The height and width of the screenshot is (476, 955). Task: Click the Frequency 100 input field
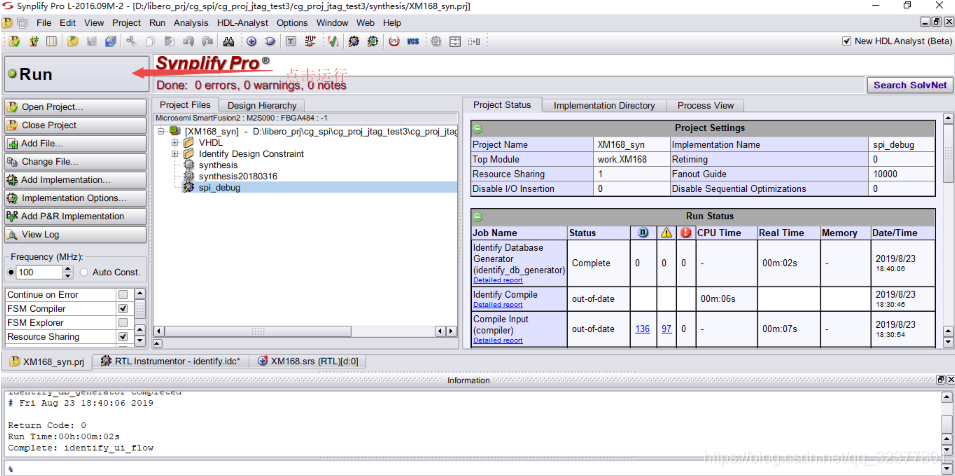39,272
